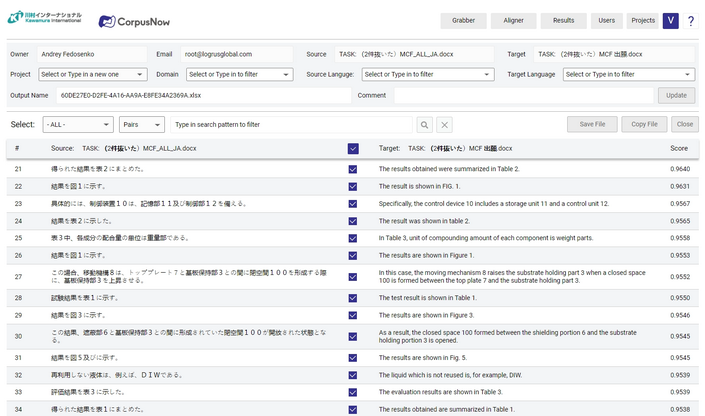The width and height of the screenshot is (705, 416).
Task: Open the Pairs selection dropdown
Action: pos(142,125)
